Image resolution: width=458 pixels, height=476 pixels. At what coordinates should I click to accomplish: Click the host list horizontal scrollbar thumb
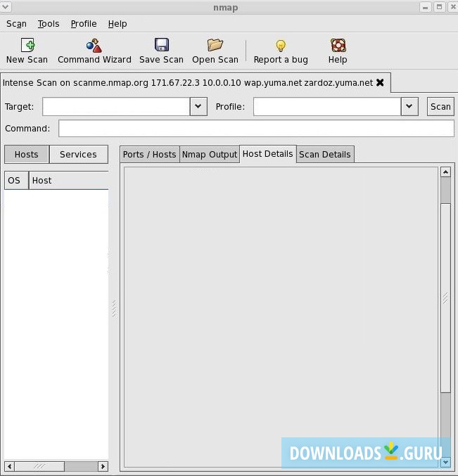tap(39, 466)
